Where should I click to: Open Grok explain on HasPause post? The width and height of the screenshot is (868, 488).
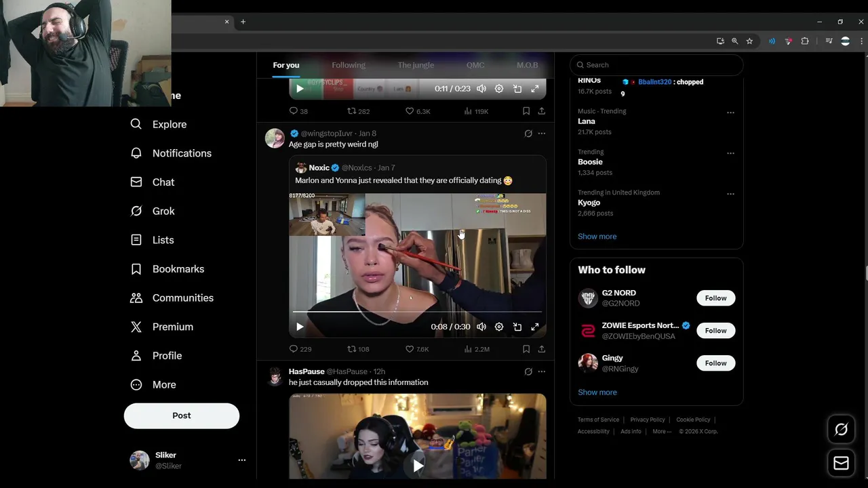[528, 371]
